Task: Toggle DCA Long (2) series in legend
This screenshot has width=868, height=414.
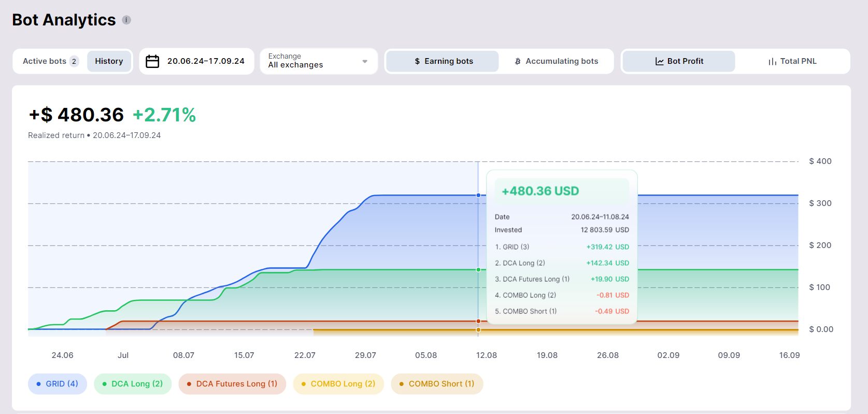Action: click(x=133, y=384)
